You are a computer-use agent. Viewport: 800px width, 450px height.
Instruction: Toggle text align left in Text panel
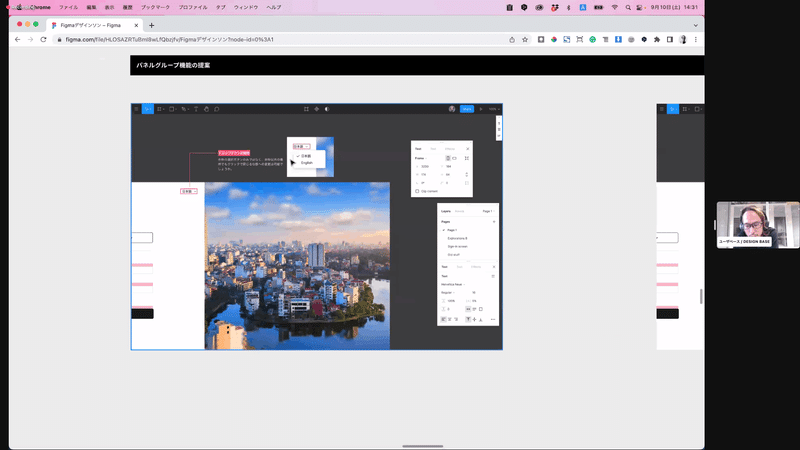click(x=443, y=319)
